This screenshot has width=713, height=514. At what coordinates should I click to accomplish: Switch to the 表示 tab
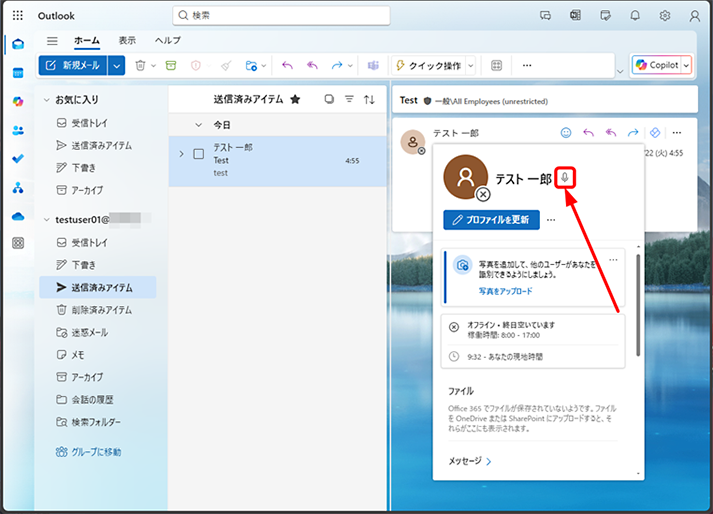[127, 40]
